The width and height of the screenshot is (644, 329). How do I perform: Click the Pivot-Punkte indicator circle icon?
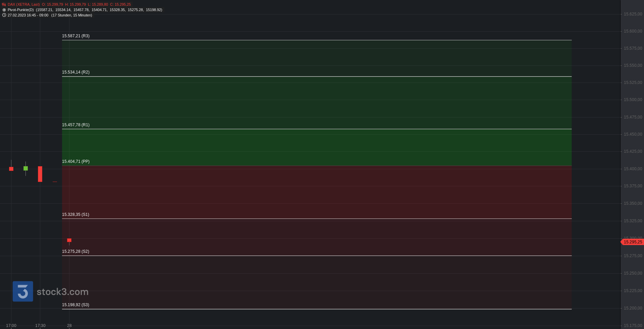[x=4, y=10]
